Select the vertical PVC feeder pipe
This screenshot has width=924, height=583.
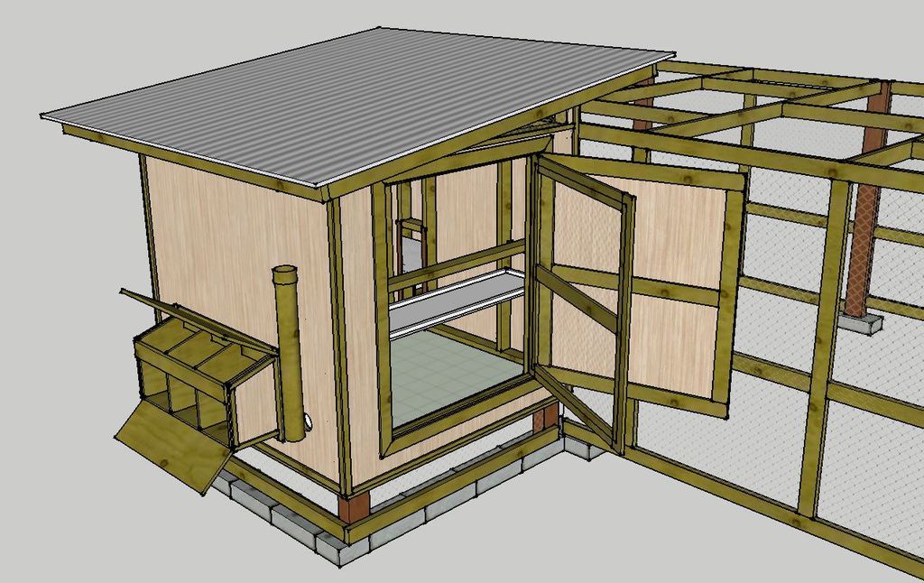[289, 352]
